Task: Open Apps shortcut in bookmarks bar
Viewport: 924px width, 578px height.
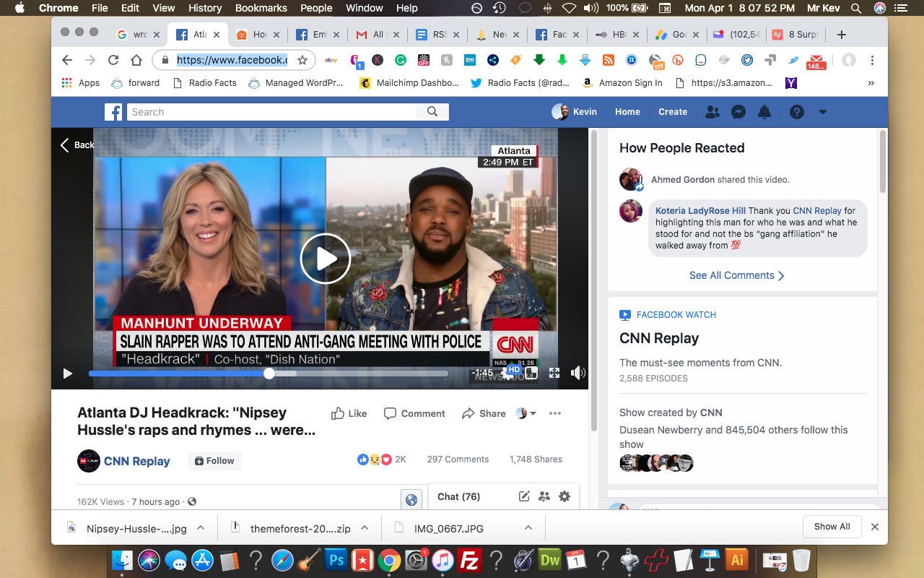Action: pyautogui.click(x=81, y=83)
